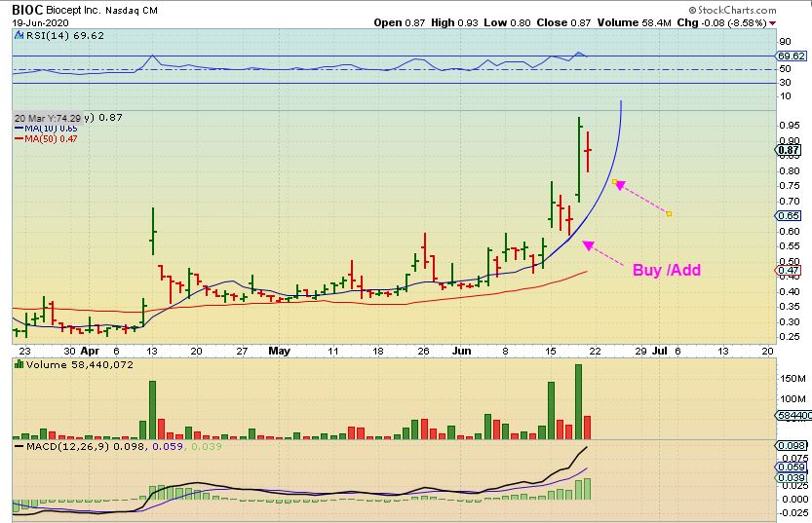Click the 0.039 MACD histogram axis tag
This screenshot has width=812, height=523.
(791, 477)
